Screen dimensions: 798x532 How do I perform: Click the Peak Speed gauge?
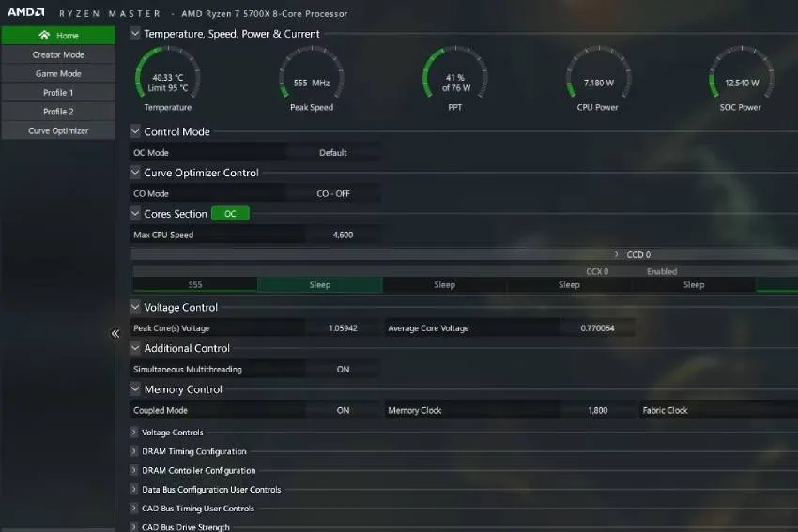(x=312, y=79)
